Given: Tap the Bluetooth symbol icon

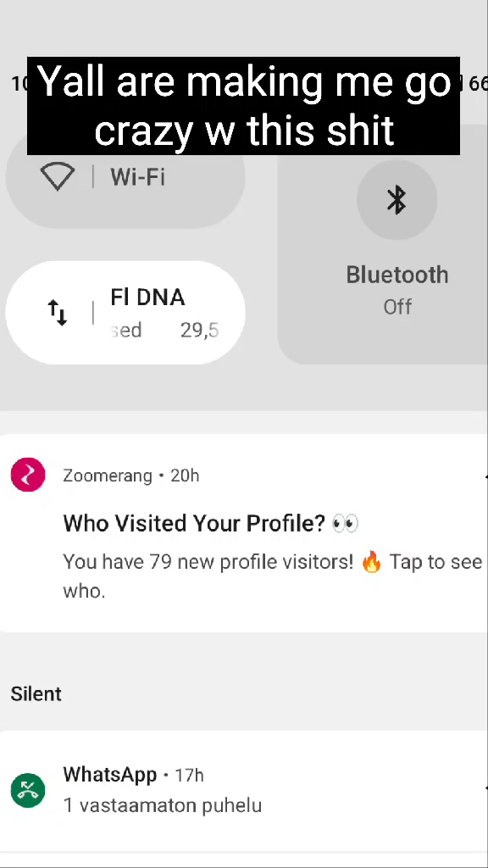Looking at the screenshot, I should click(x=396, y=200).
